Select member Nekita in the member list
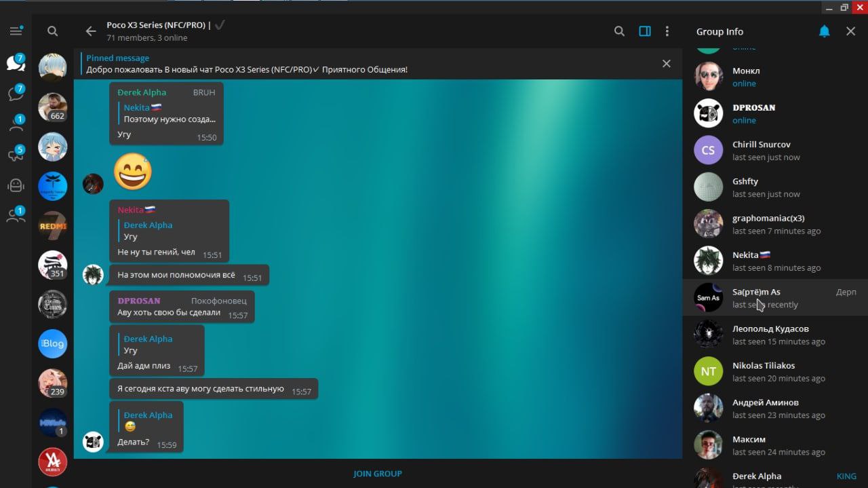Screen dimensions: 868x488 click(775, 261)
